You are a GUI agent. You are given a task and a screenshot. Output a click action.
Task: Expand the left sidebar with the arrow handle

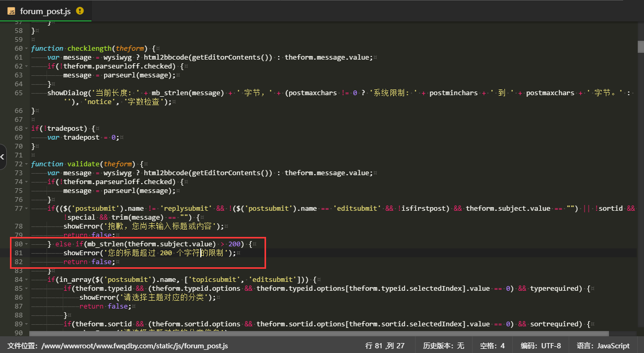[3, 156]
